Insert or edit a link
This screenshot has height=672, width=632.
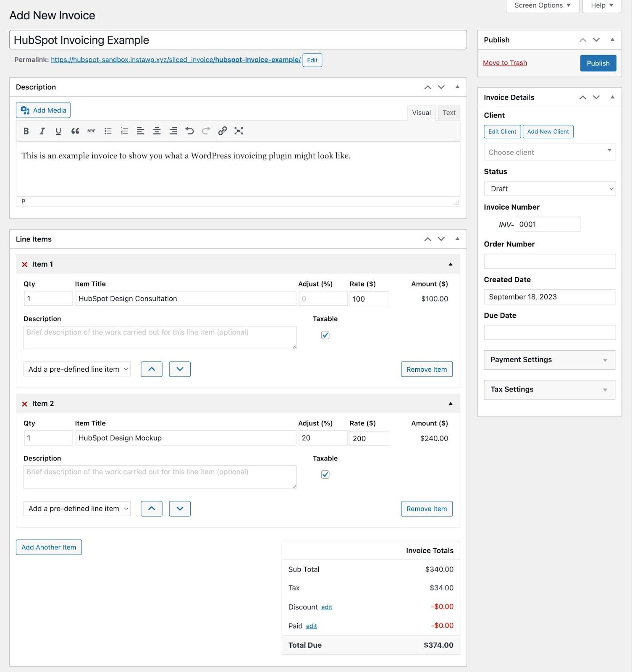(x=223, y=131)
